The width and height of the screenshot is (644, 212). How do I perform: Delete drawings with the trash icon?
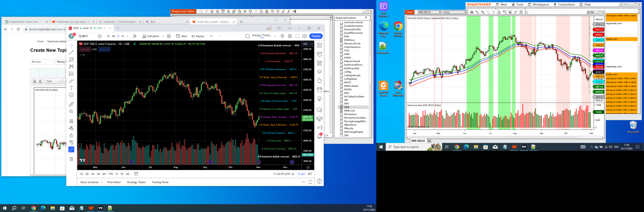(71, 159)
